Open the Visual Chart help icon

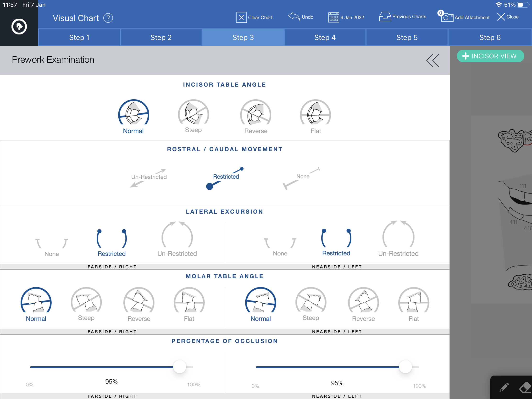[108, 18]
